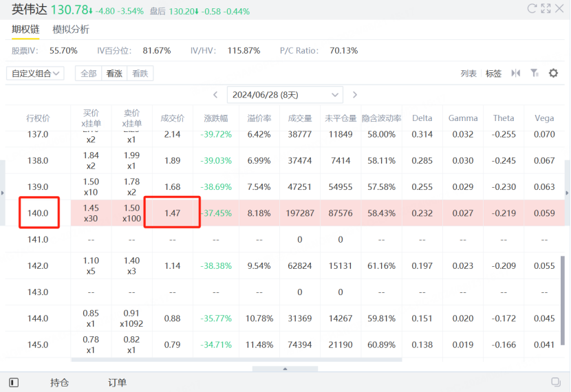Screen dimensions: 571x392
Task: Sort by the 隐含波动率 column header
Action: pyautogui.click(x=381, y=118)
